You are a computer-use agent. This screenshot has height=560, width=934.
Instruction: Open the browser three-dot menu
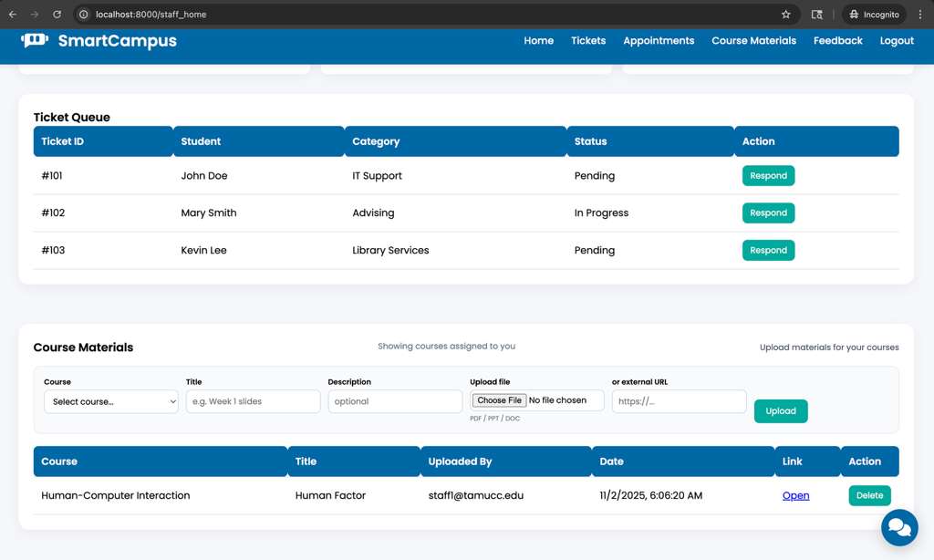[920, 15]
